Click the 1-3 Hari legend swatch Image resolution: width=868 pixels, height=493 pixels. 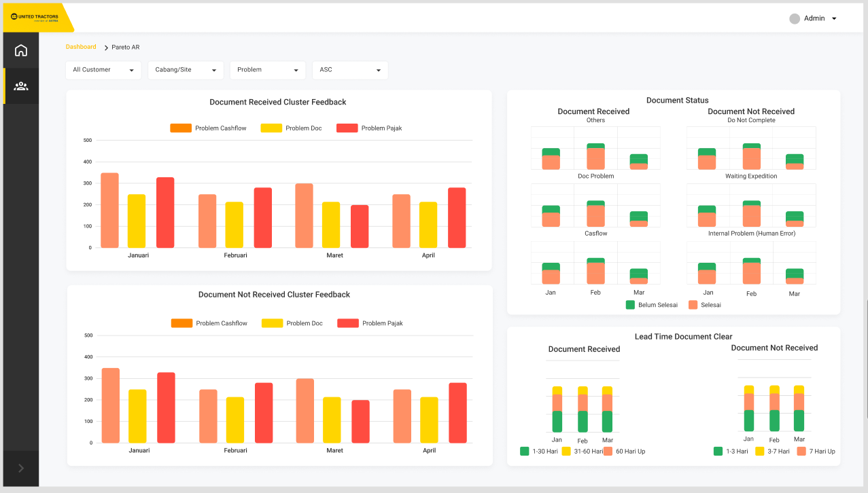718,451
